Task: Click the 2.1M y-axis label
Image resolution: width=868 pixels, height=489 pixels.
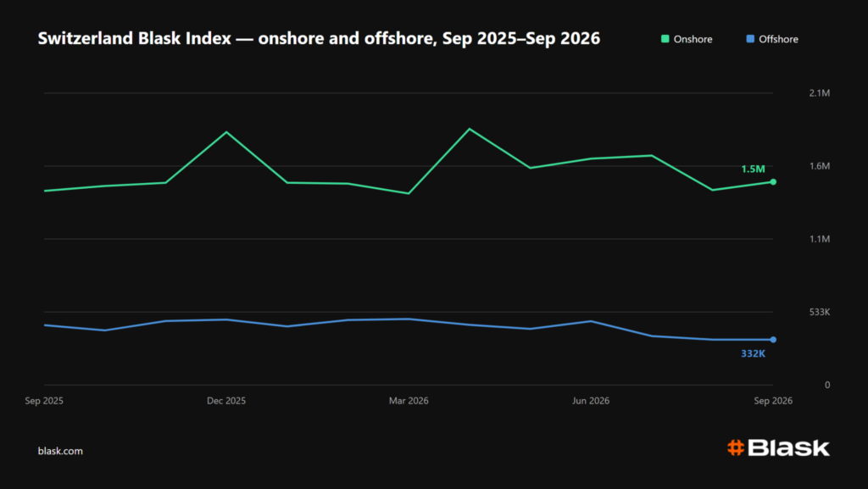Action: (820, 93)
